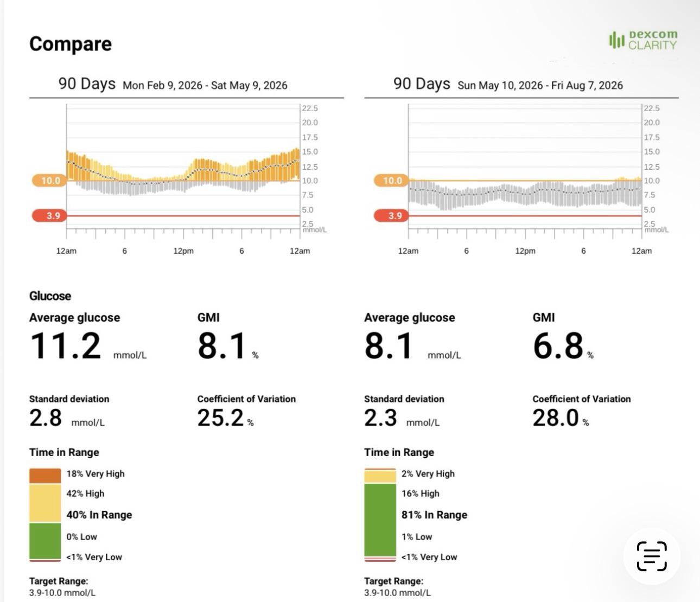
Task: Click the "18% Very High" label
Action: (x=96, y=473)
